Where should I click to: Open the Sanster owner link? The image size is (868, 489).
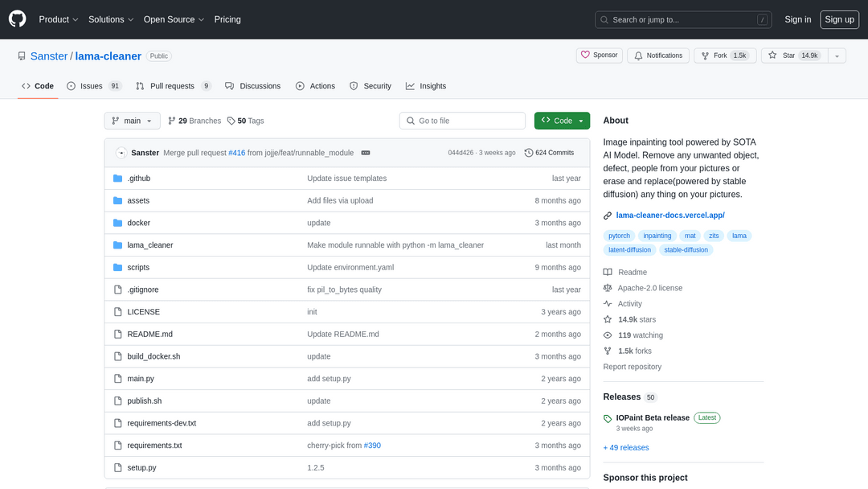point(49,56)
